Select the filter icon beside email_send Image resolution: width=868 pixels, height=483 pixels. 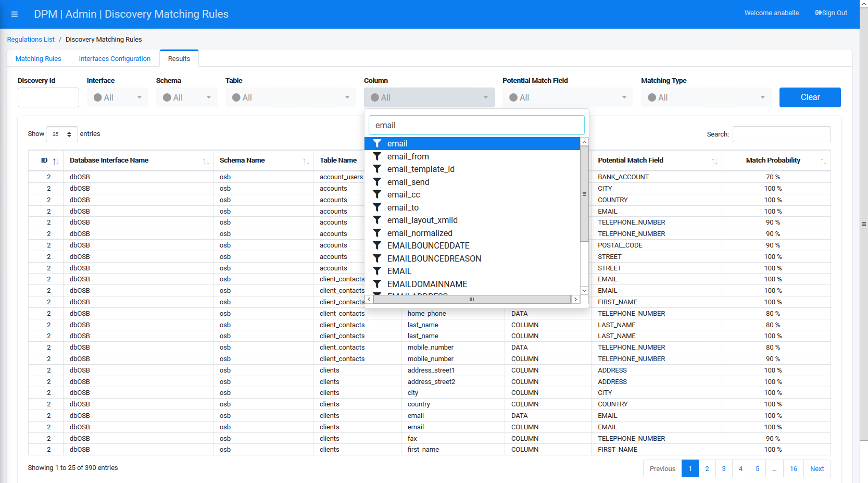point(377,182)
